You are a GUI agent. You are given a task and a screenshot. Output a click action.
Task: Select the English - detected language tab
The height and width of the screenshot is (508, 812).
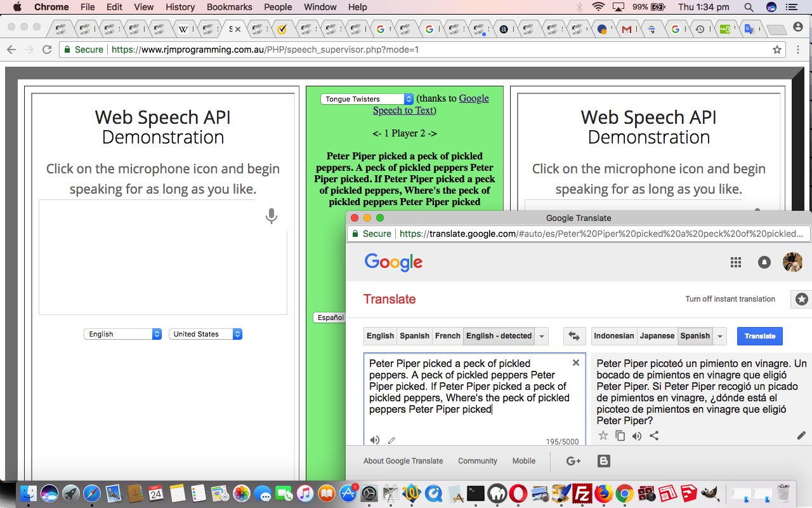coord(499,336)
